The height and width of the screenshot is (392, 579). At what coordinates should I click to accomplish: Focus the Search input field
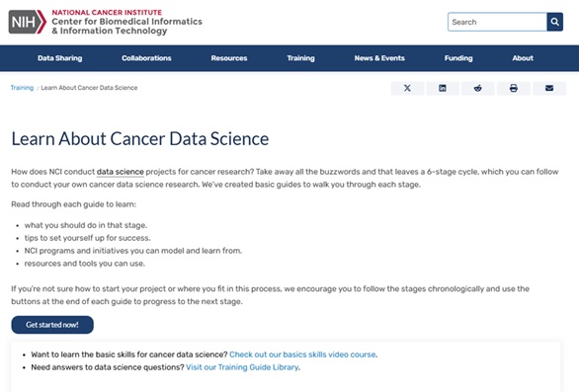pos(497,22)
